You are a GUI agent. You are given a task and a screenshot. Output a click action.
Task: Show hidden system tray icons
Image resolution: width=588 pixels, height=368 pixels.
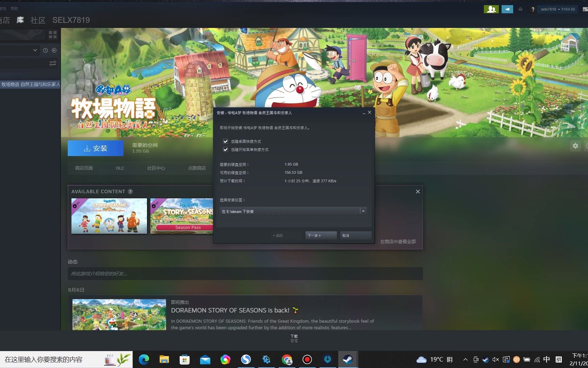[465, 359]
